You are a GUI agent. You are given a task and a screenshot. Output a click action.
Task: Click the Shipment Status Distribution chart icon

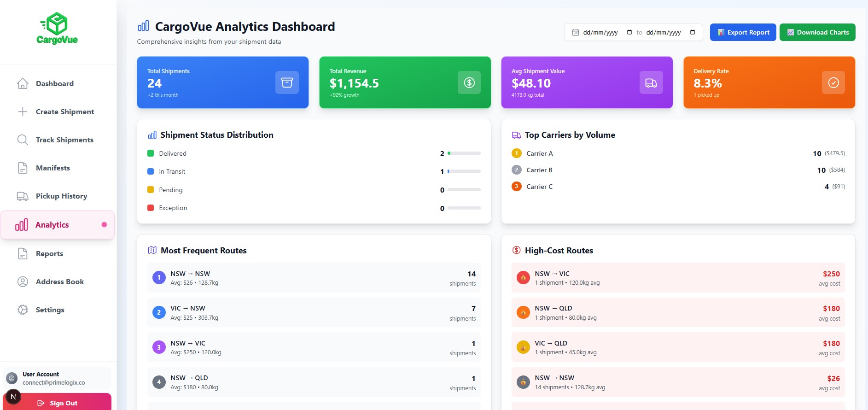(x=152, y=135)
